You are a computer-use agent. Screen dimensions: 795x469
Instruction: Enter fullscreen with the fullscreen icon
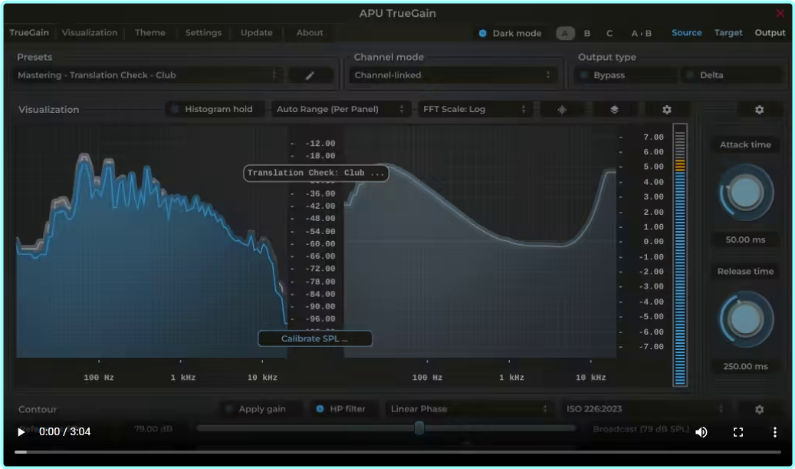pyautogui.click(x=738, y=432)
